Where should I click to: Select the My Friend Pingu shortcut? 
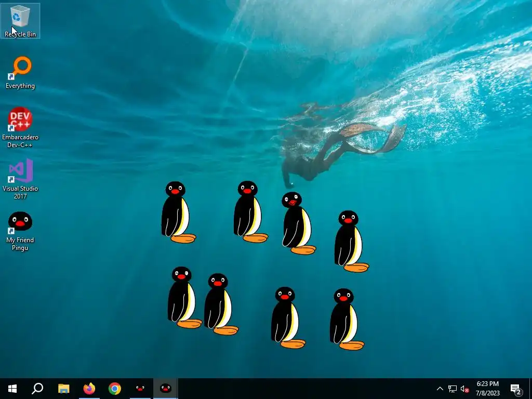click(x=20, y=231)
